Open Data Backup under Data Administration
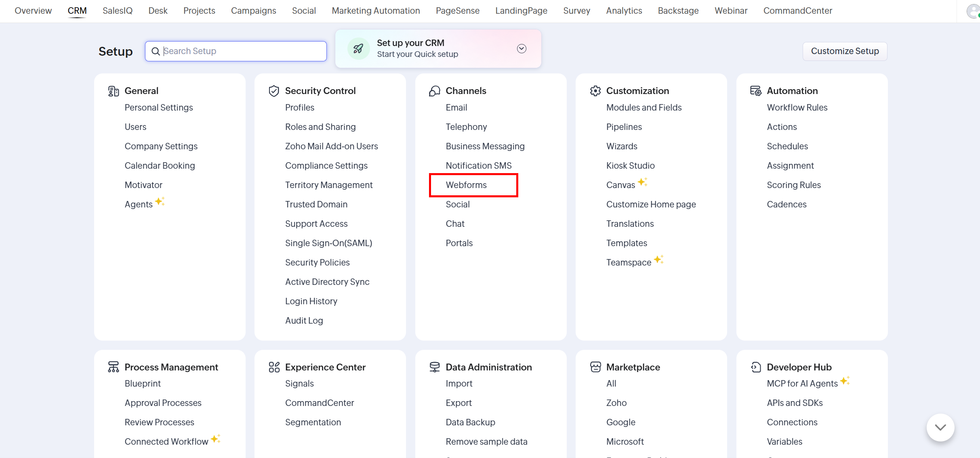Screen dimensions: 980x458 (x=470, y=422)
